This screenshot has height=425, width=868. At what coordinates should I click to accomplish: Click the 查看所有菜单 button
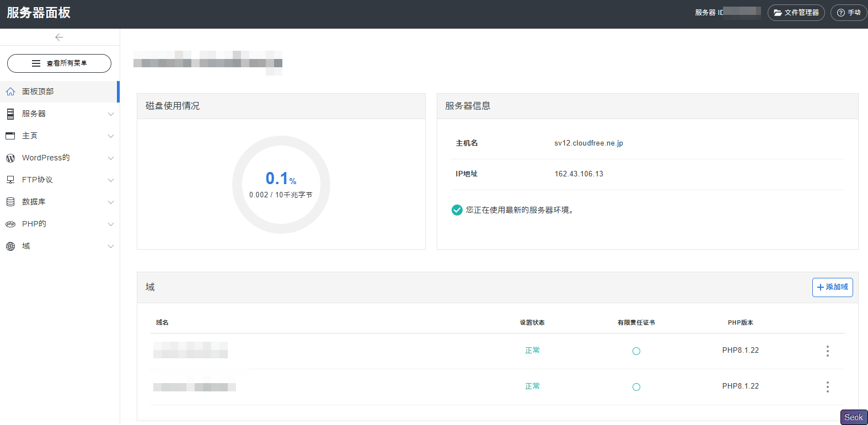(x=59, y=63)
